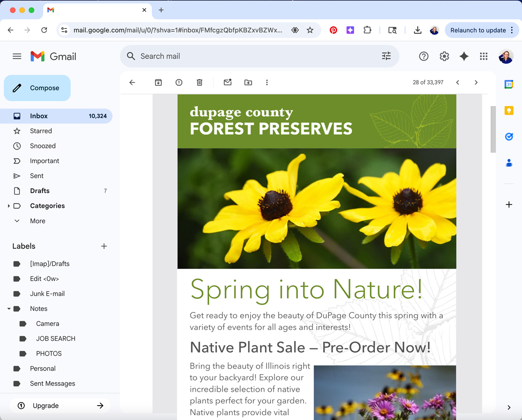Expand the Categories section
The image size is (522, 420).
[9, 206]
